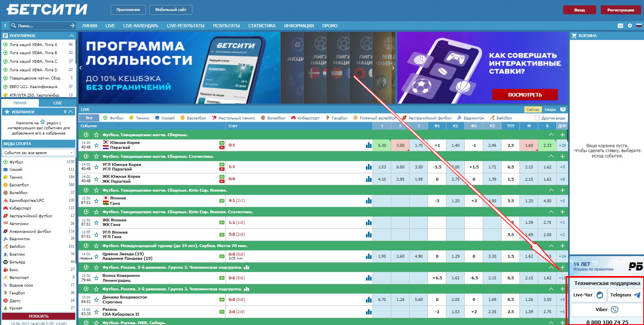Click the search submit arrow icon
This screenshot has width=644, height=325.
(72, 26)
